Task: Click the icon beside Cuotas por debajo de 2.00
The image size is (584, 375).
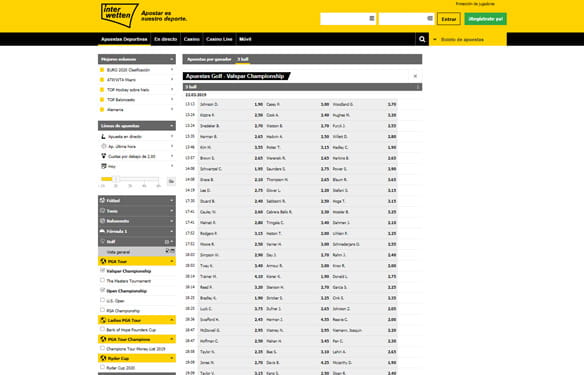Action: (104, 156)
